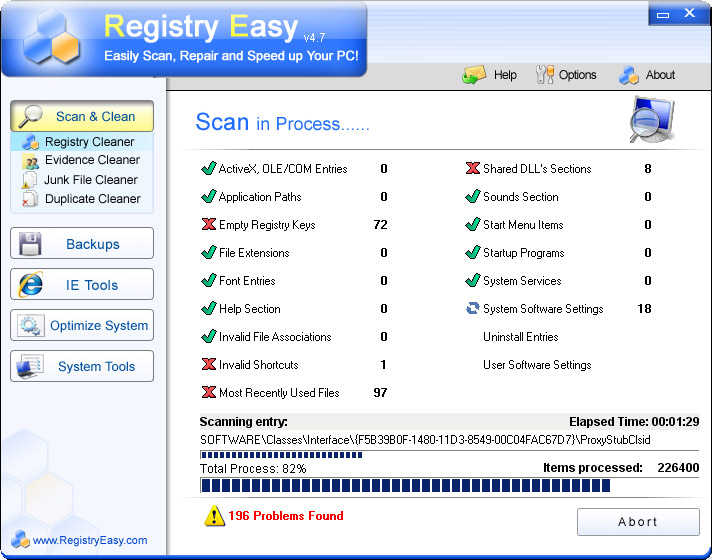
Task: Click the Total Process progress bar
Action: tap(405, 486)
